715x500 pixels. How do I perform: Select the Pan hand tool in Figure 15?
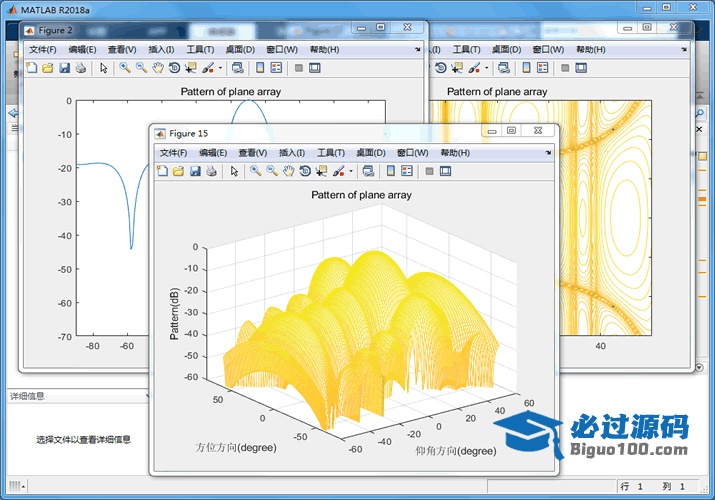pyautogui.click(x=288, y=171)
